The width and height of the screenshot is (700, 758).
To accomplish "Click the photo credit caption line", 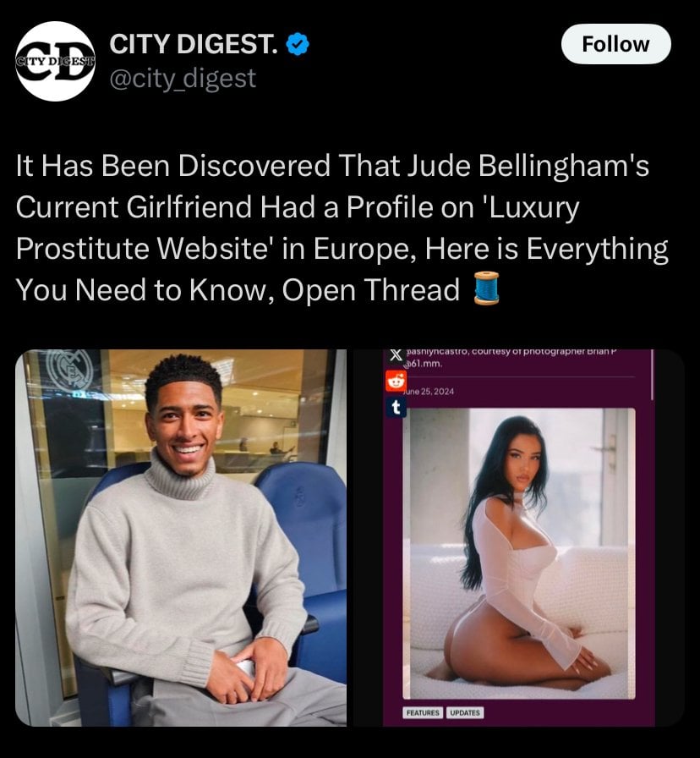I will point(512,352).
